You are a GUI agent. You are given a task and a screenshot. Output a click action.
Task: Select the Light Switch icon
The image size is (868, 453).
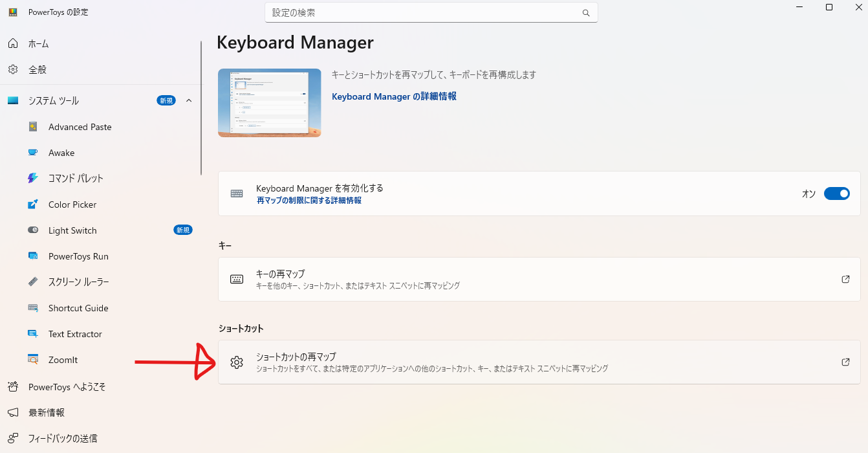click(33, 230)
